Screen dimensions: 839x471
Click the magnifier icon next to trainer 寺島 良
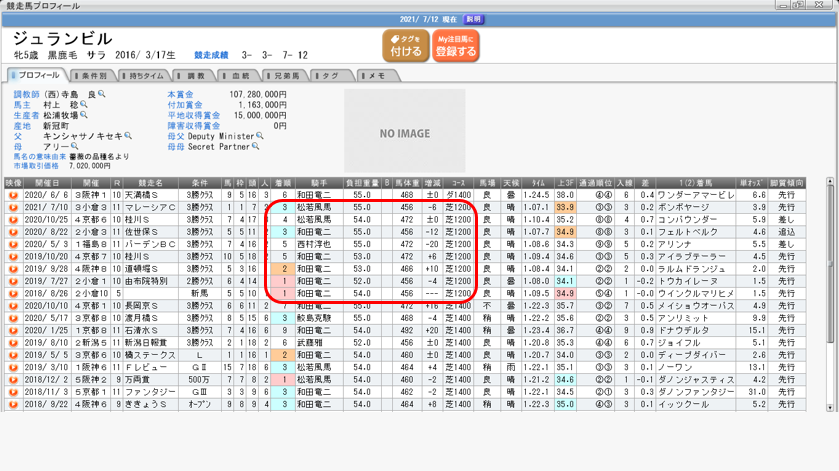[102, 95]
